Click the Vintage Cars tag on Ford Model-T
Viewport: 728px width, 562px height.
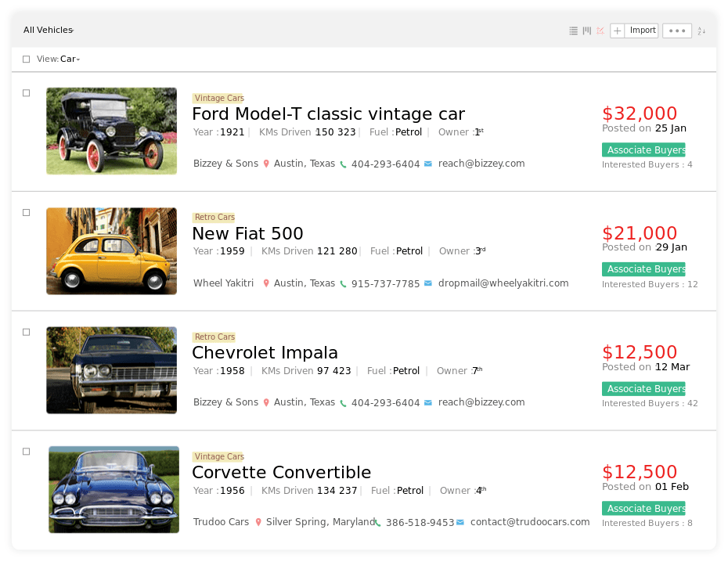[218, 99]
